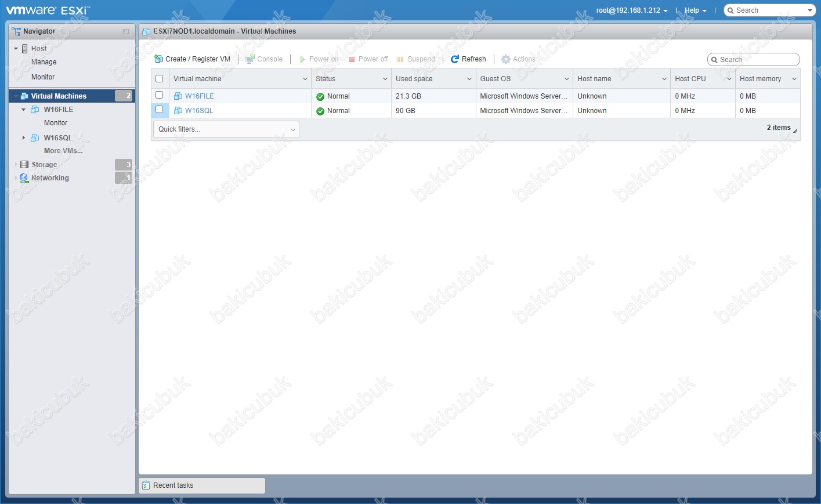This screenshot has width=821, height=504.
Task: Toggle the select-all checkbox in table header
Action: pyautogui.click(x=160, y=79)
